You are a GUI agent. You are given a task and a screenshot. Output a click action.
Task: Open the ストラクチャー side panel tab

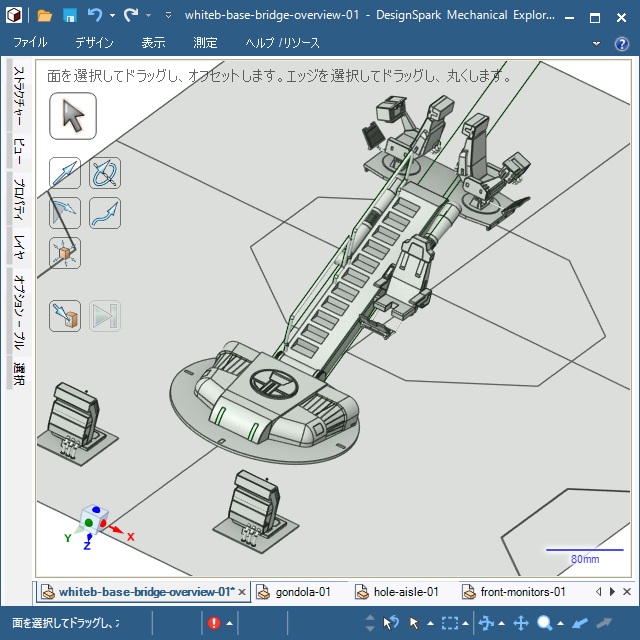18,96
